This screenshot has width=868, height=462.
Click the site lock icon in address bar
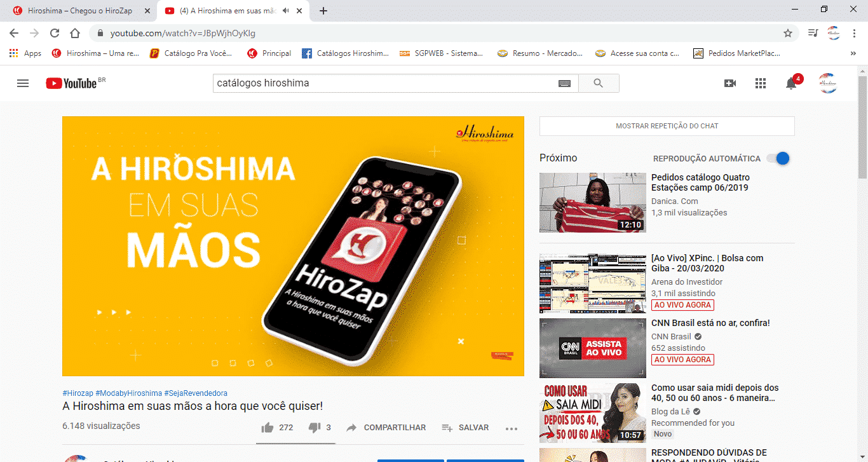pos(100,33)
